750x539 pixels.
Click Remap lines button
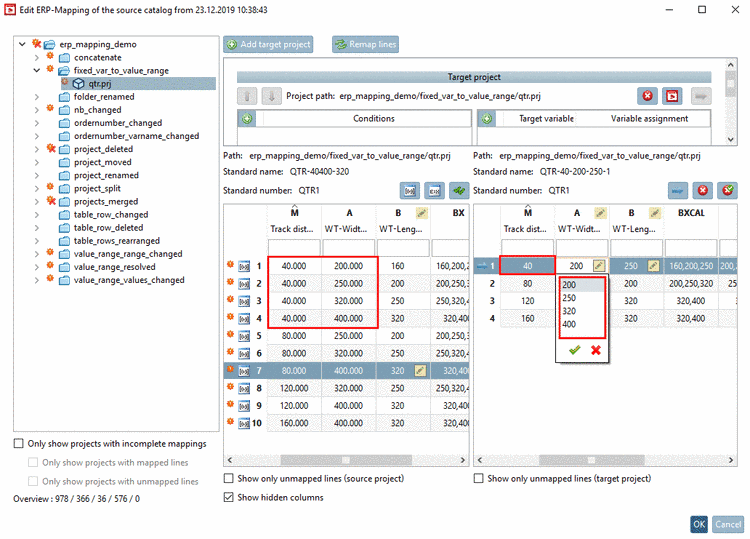pyautogui.click(x=365, y=44)
